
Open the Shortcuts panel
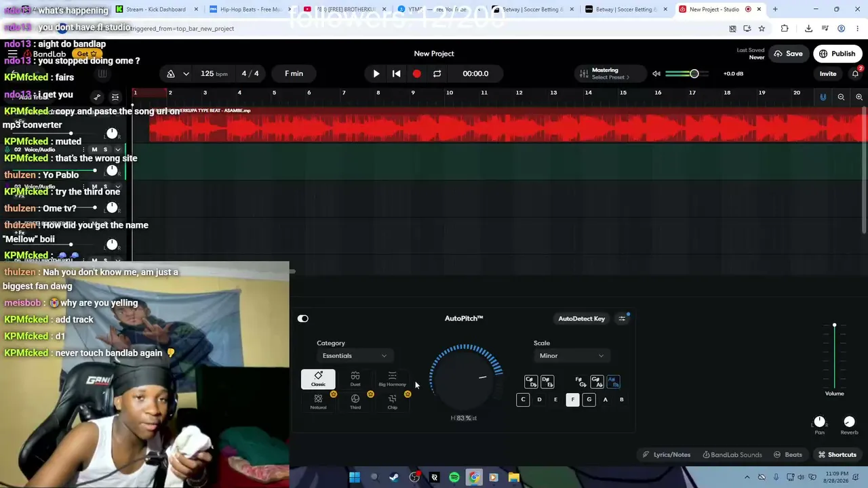(837, 455)
